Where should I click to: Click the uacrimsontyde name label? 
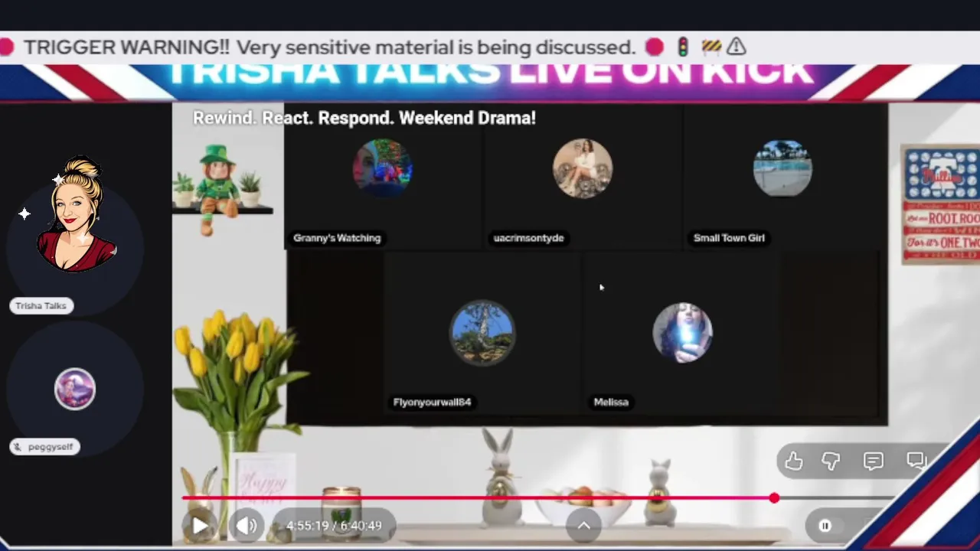point(528,238)
